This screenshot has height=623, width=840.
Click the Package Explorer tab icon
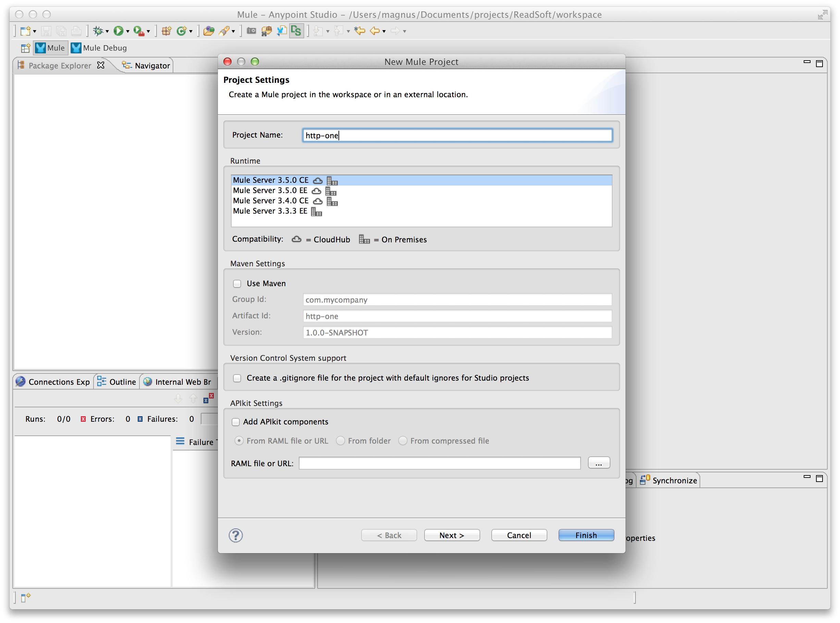pos(24,65)
